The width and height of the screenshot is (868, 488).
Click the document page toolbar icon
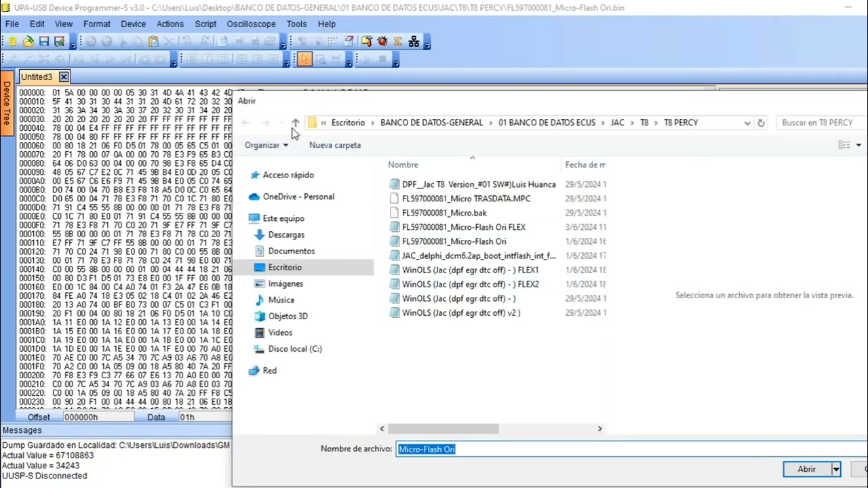[222, 41]
